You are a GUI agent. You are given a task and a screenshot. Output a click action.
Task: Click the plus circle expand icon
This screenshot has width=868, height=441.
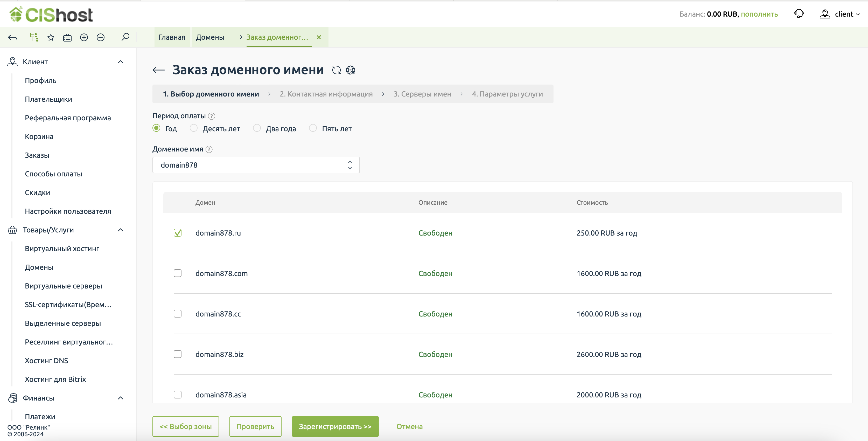coord(84,37)
